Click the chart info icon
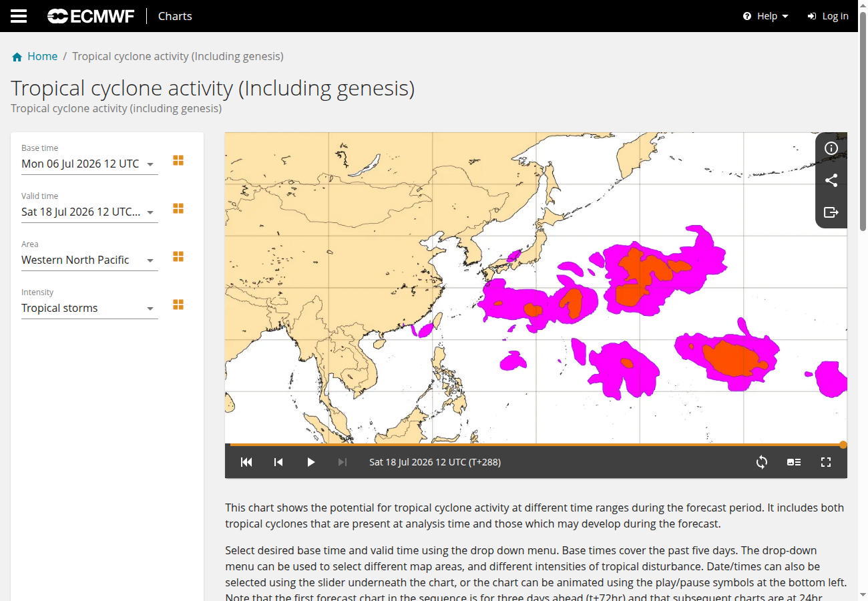 (x=831, y=148)
